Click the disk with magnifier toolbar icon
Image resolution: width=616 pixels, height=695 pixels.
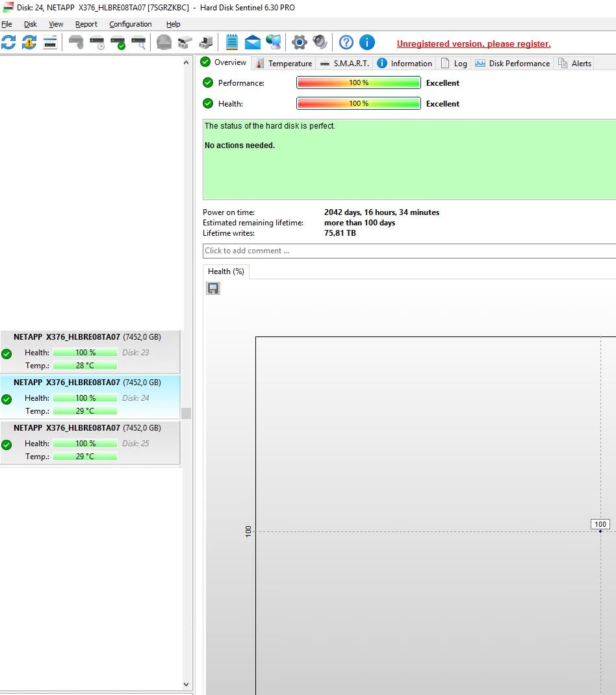(x=139, y=43)
